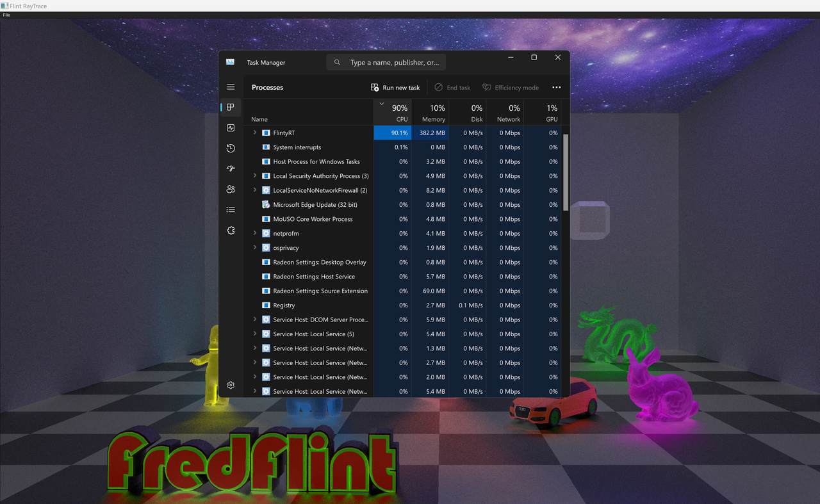Click the Flint RayTrace window icon
The image size is (820, 504).
(x=4, y=6)
